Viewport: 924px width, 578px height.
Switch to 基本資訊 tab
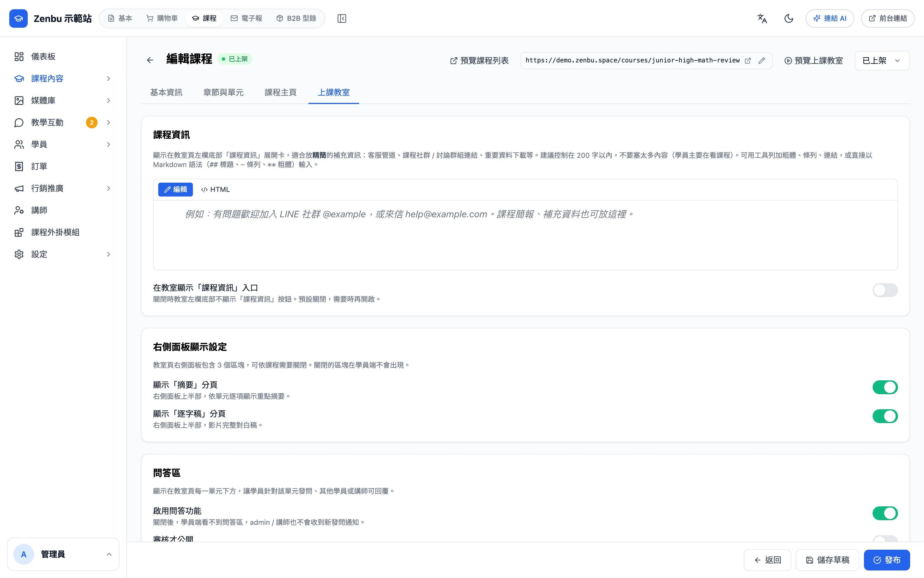pyautogui.click(x=166, y=92)
